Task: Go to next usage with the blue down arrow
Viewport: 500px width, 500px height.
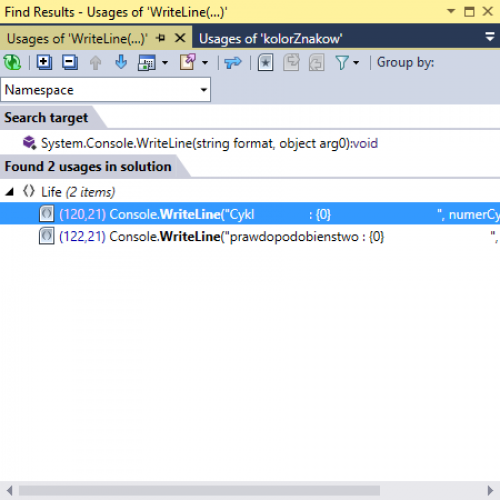Action: pyautogui.click(x=121, y=62)
